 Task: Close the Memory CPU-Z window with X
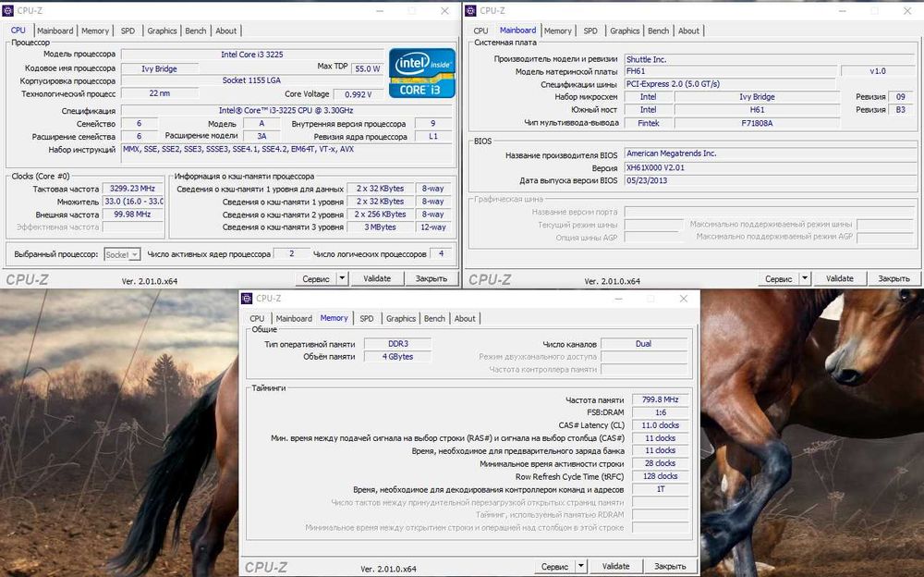pyautogui.click(x=684, y=299)
